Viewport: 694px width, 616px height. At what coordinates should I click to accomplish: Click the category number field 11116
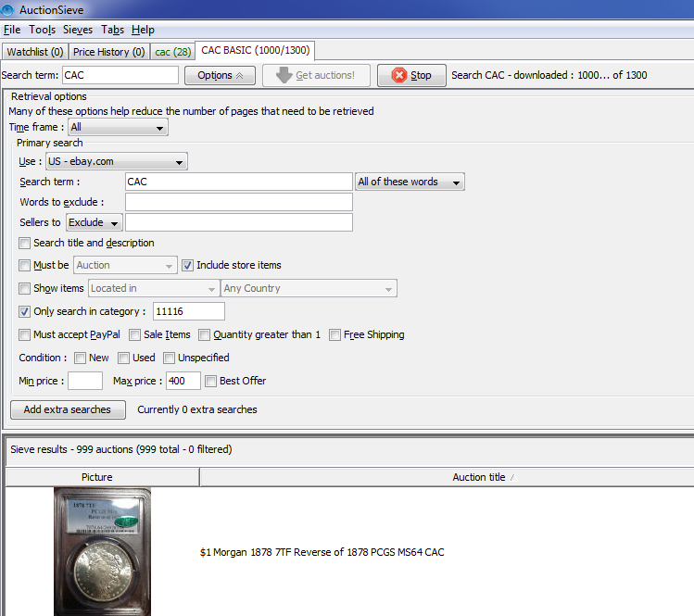(x=188, y=311)
